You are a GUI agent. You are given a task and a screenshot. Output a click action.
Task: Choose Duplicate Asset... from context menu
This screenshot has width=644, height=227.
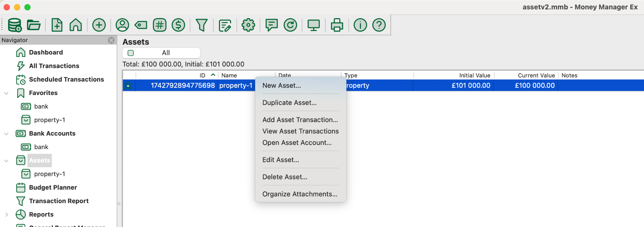click(x=289, y=103)
